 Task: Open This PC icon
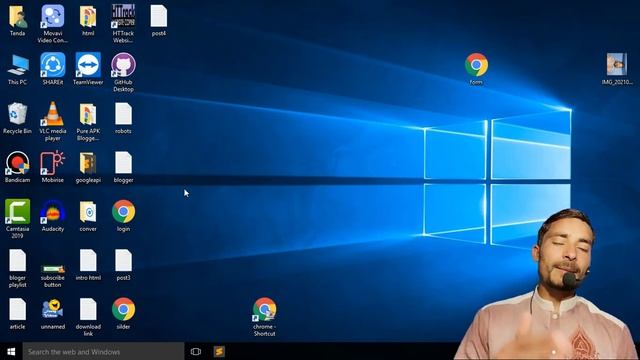click(18, 65)
